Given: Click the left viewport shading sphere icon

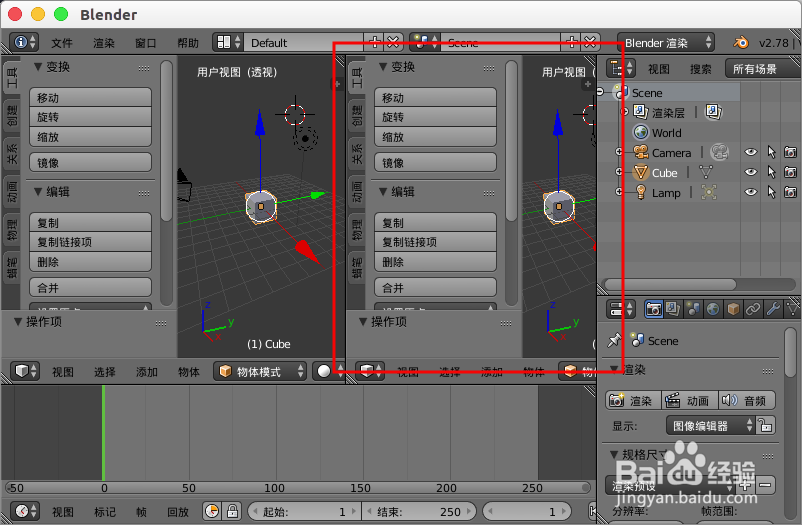Looking at the screenshot, I should click(x=324, y=371).
